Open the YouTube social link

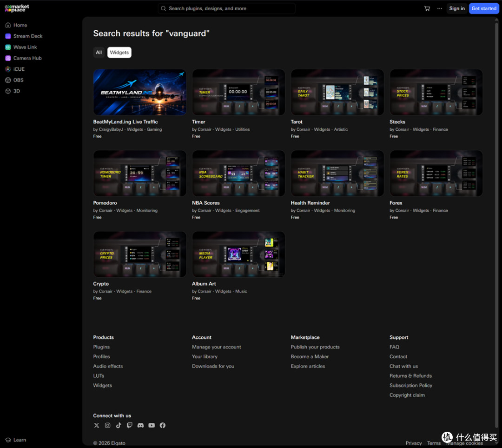coord(152,425)
